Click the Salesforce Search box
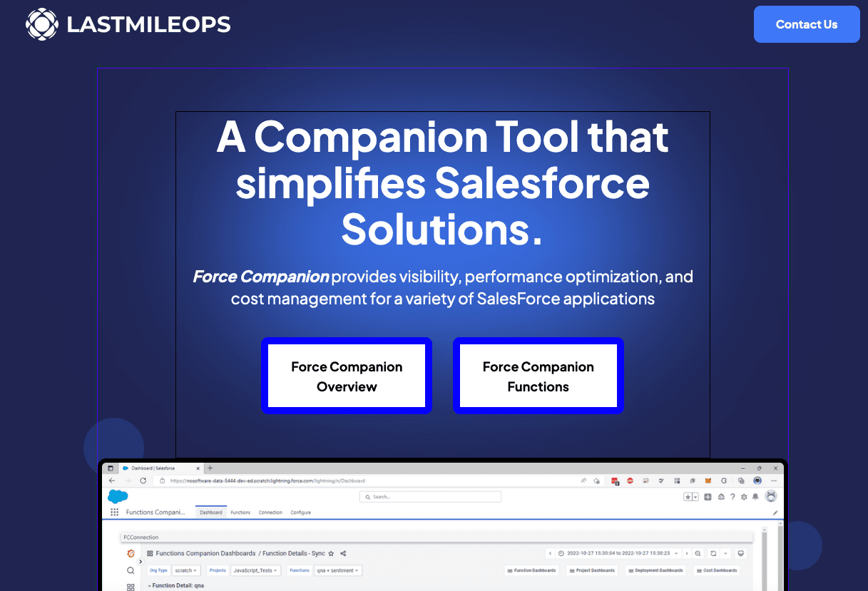The height and width of the screenshot is (591, 868). point(430,497)
